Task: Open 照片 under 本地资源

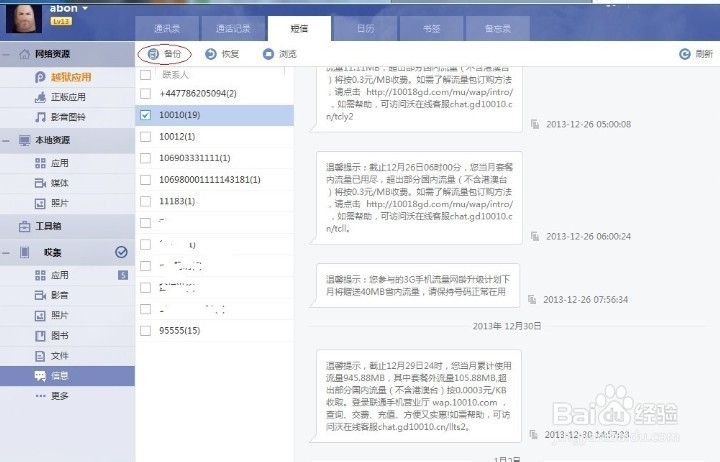Action: point(67,203)
